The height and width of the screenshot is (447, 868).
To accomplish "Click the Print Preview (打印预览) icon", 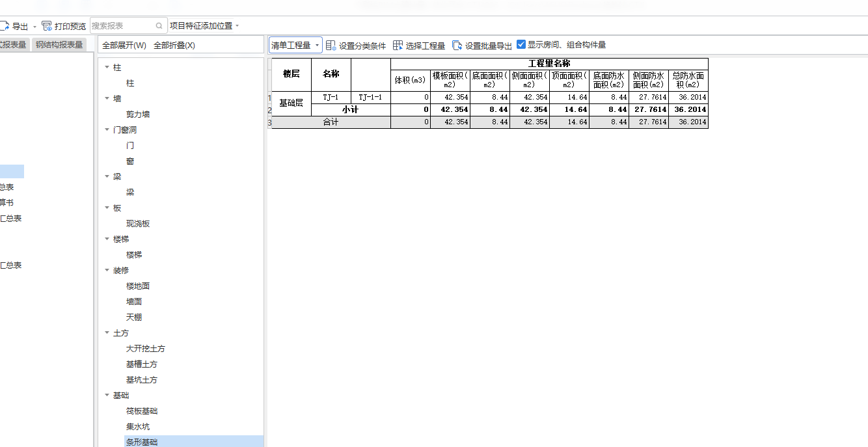I will pyautogui.click(x=47, y=26).
